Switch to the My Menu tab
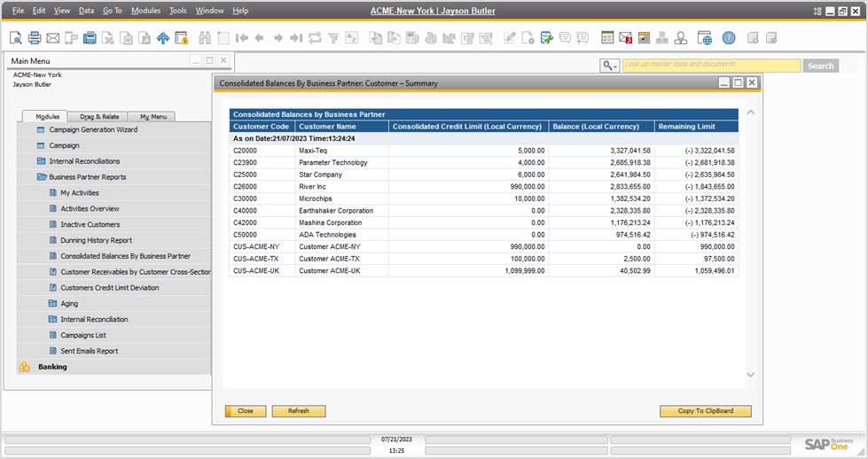This screenshot has width=868, height=459. click(152, 117)
